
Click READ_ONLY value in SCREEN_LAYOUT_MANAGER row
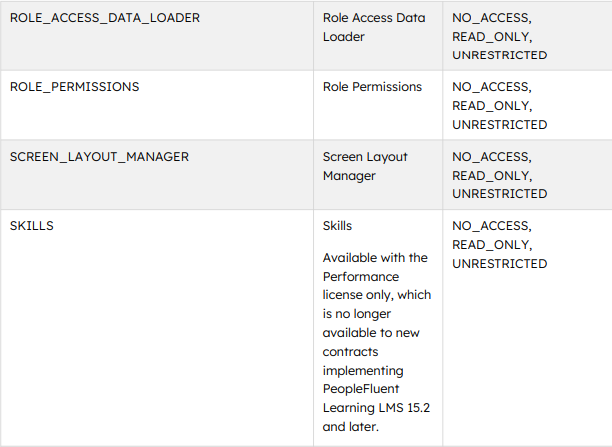492,176
